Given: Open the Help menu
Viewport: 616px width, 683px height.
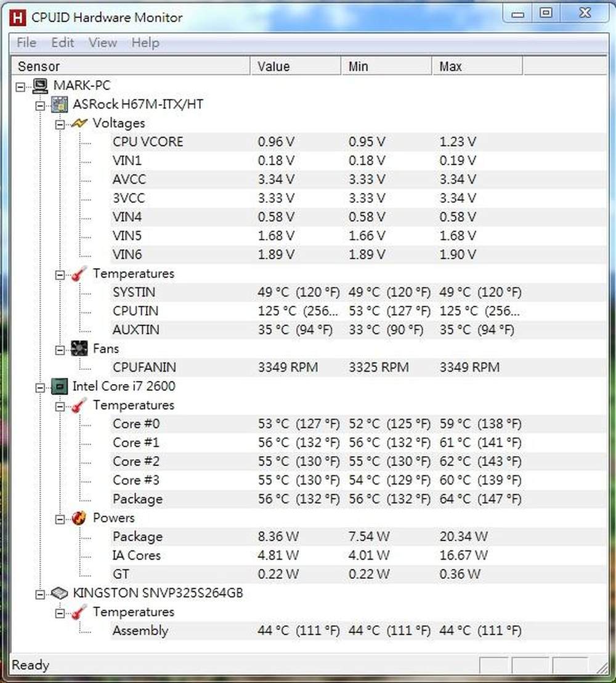Looking at the screenshot, I should tap(145, 43).
